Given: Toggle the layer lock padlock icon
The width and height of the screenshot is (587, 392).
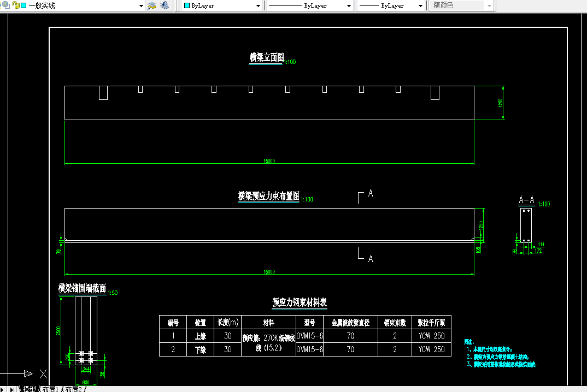Looking at the screenshot, I should (16, 5).
